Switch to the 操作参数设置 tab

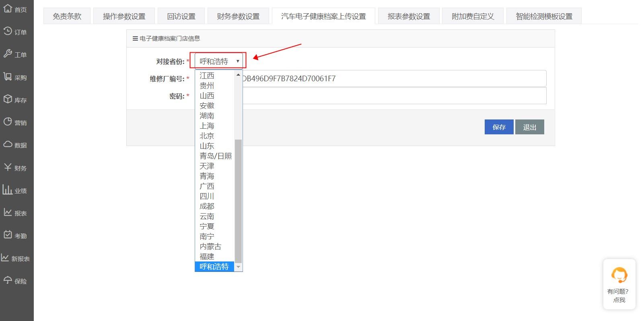coord(124,16)
